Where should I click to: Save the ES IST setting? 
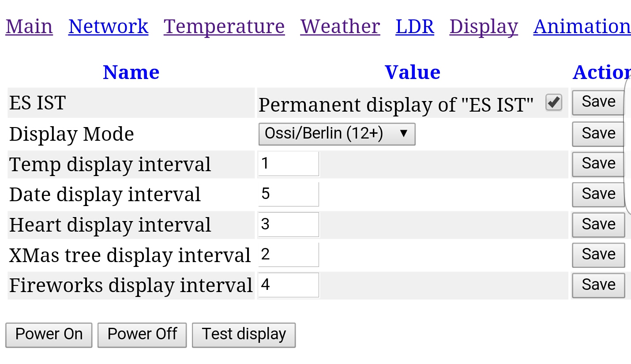click(x=598, y=102)
